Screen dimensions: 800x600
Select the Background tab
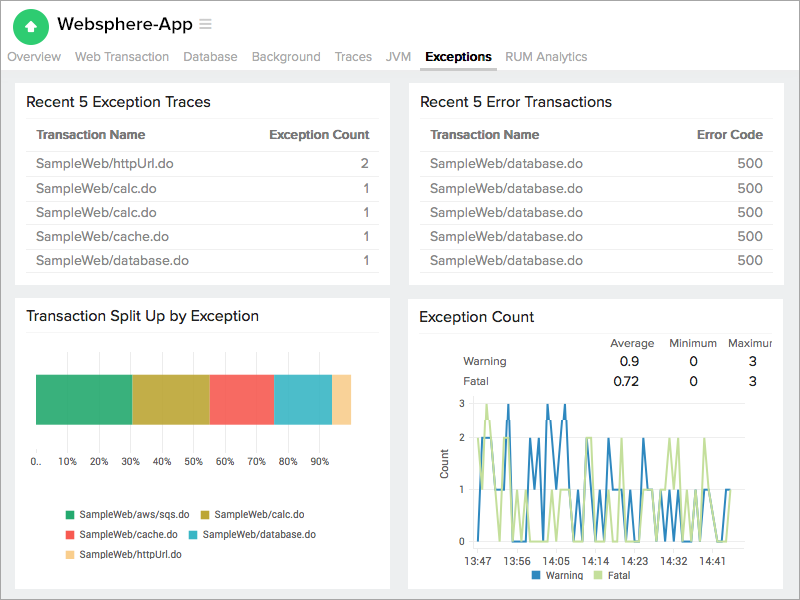point(286,57)
